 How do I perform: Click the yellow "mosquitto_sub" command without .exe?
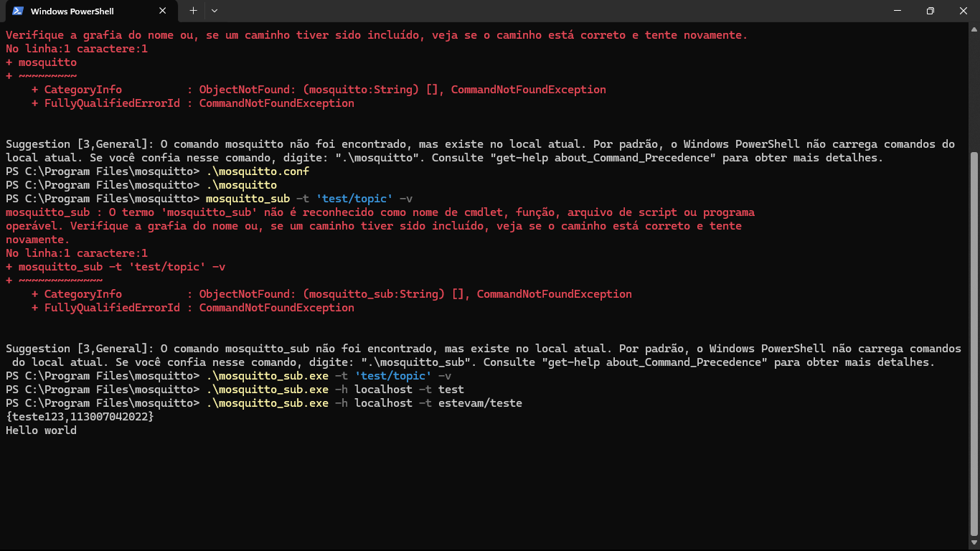click(x=248, y=199)
